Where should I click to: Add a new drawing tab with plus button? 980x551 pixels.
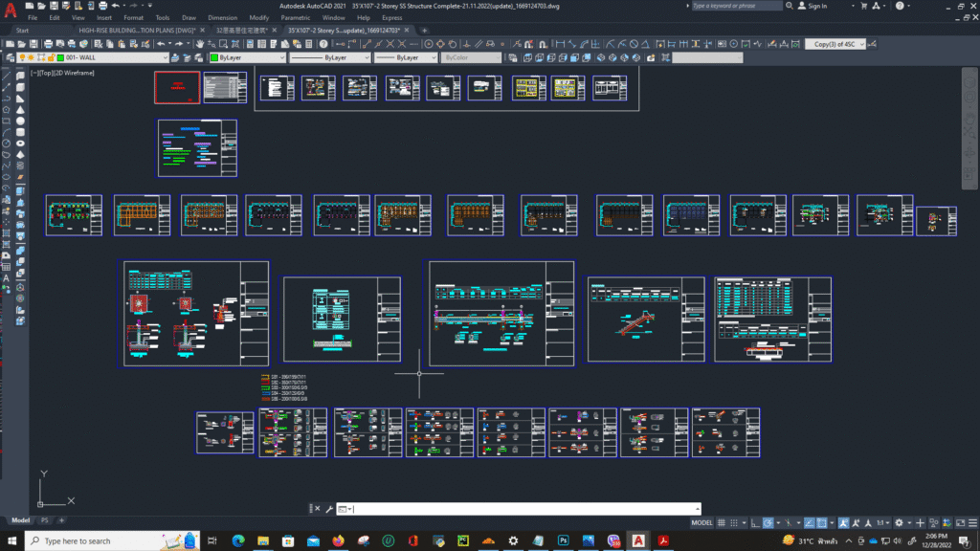click(424, 30)
